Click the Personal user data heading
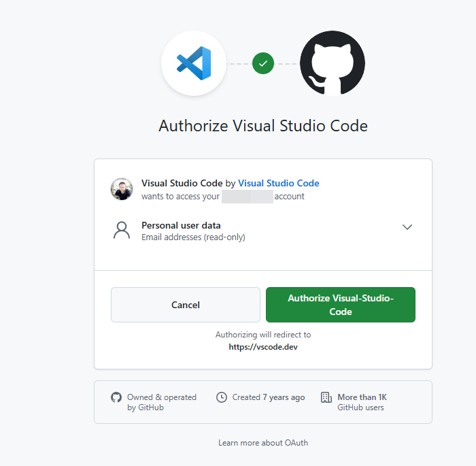 [x=181, y=225]
